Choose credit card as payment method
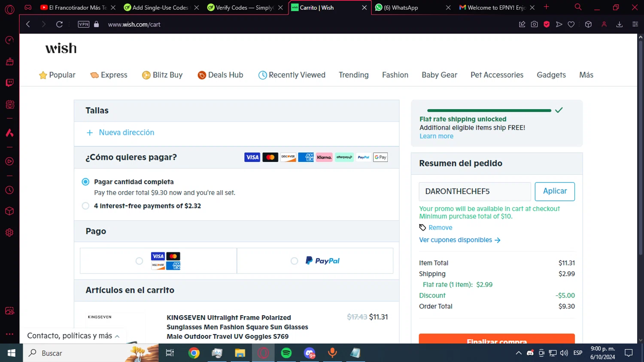Screen dimensions: 644x362 click(x=139, y=261)
